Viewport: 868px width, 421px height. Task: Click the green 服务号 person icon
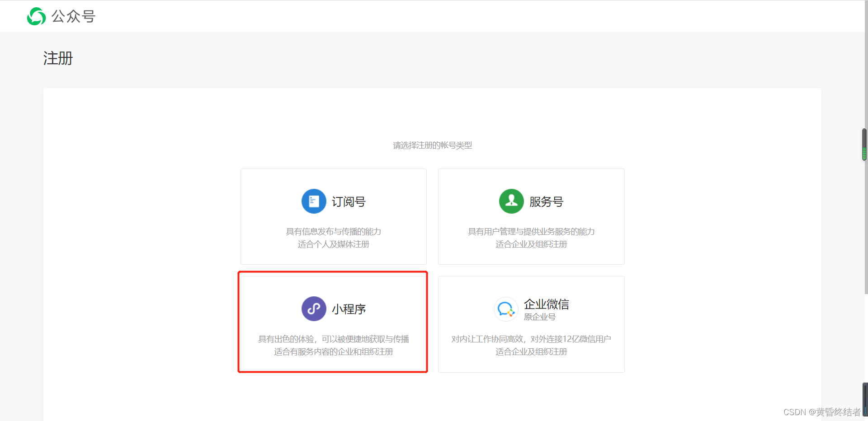coord(511,201)
